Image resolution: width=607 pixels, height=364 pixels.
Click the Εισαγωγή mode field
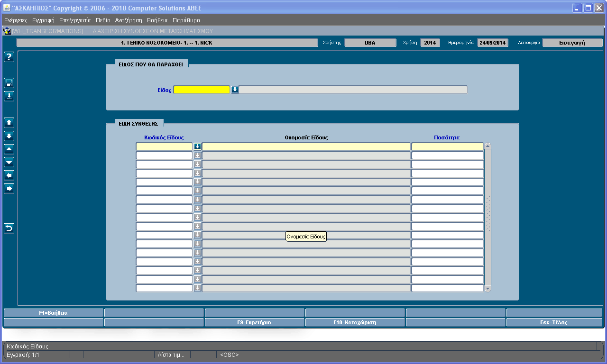tap(572, 43)
